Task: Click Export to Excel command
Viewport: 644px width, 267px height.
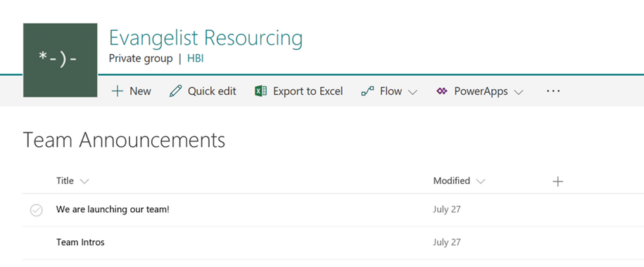Action: coord(298,91)
